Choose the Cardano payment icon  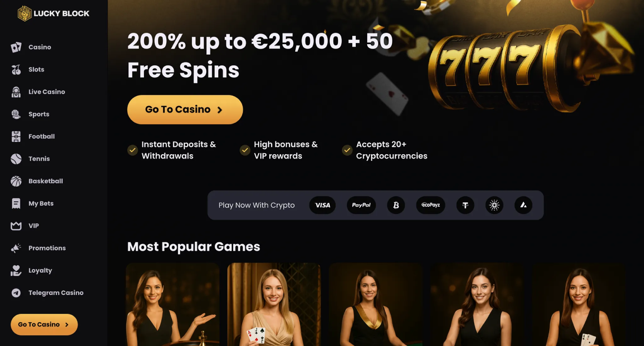click(494, 205)
